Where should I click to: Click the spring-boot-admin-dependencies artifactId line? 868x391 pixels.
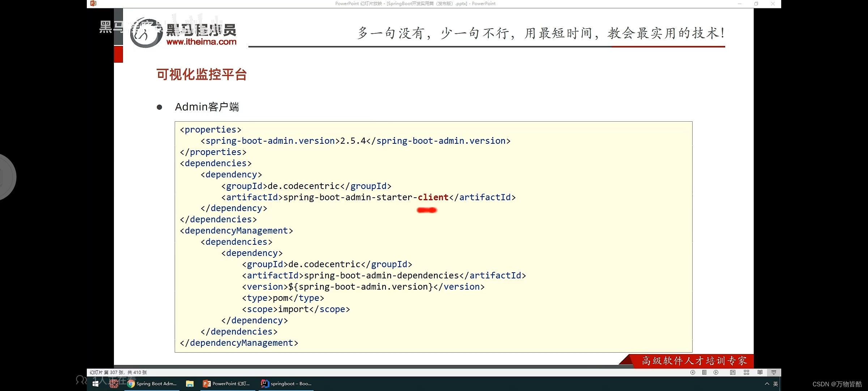click(x=384, y=276)
